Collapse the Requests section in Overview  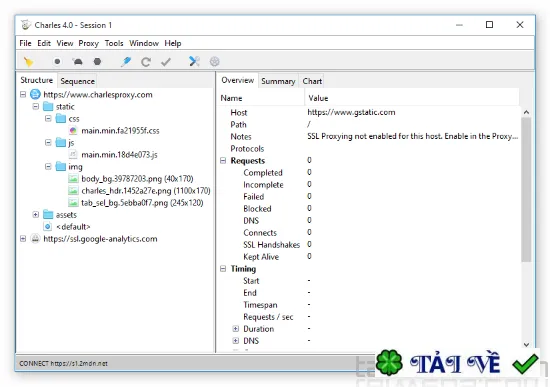(x=223, y=160)
